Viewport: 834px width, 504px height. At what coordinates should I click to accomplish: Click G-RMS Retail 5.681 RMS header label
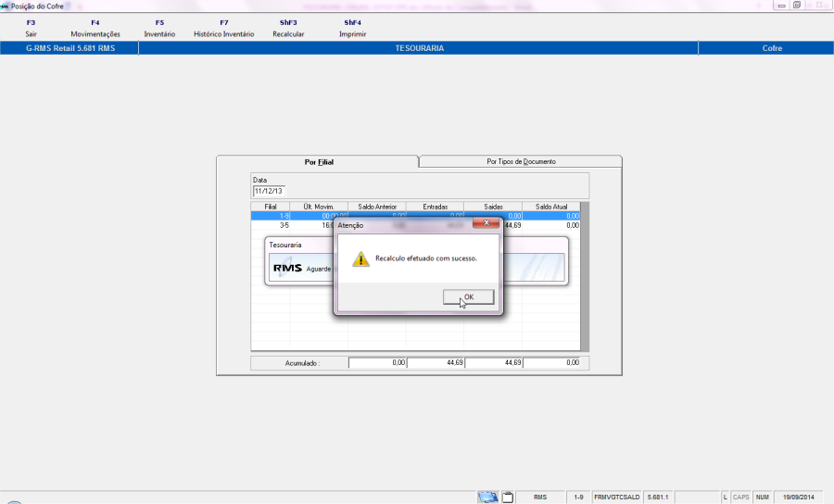point(70,48)
